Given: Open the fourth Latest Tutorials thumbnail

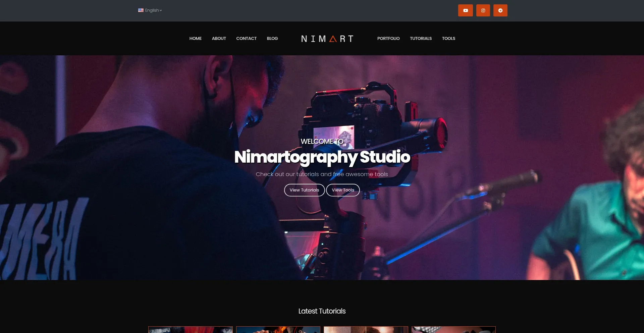Looking at the screenshot, I should pyautogui.click(x=453, y=330).
